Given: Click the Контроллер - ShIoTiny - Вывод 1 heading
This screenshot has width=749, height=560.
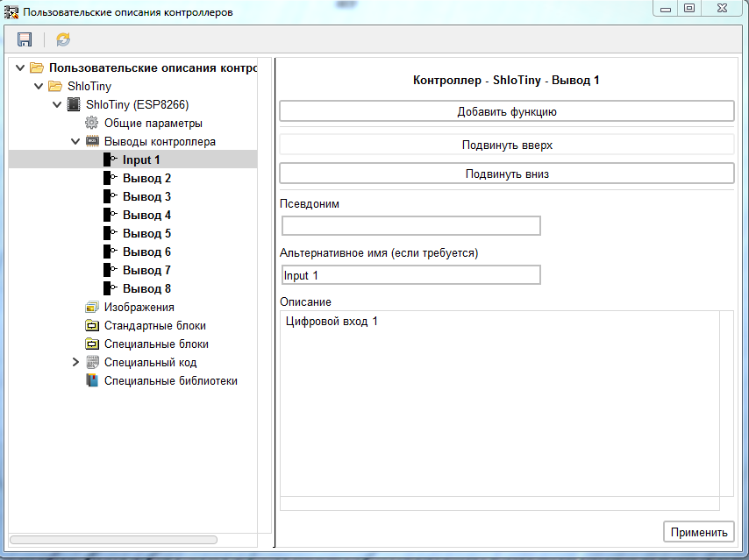Looking at the screenshot, I should pyautogui.click(x=506, y=80).
